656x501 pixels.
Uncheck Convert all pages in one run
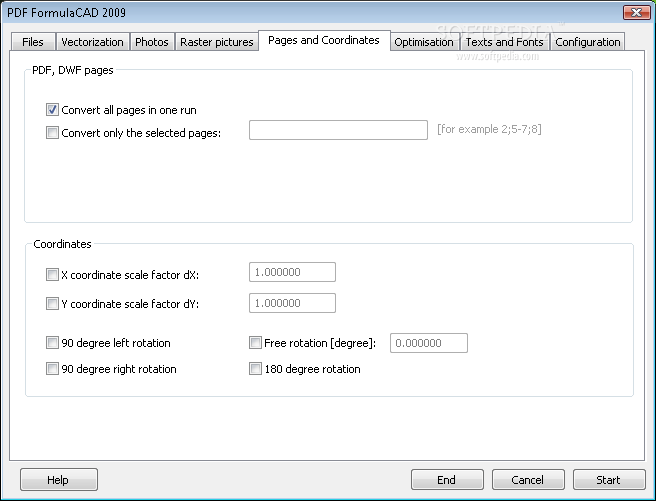tap(52, 110)
